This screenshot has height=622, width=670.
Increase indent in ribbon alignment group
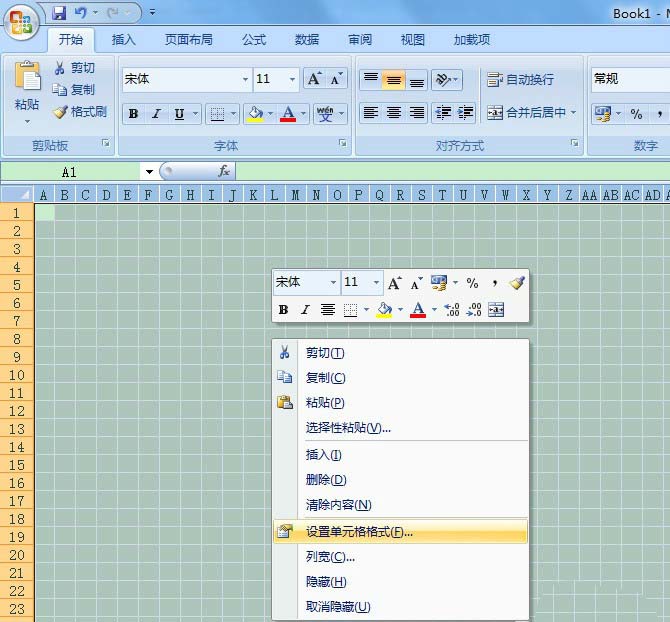click(465, 113)
